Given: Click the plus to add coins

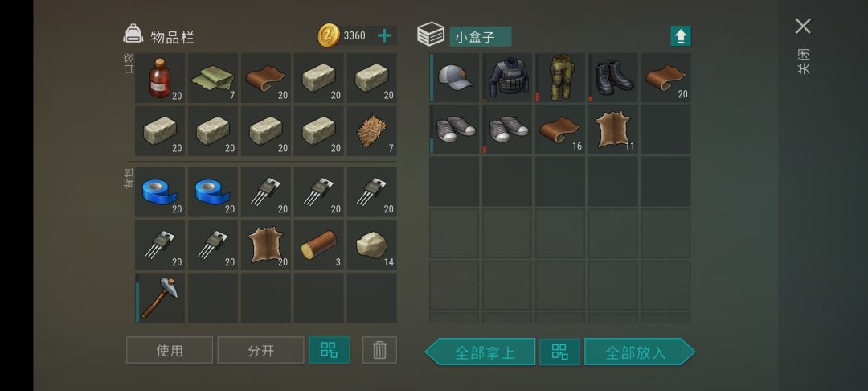Looking at the screenshot, I should [x=384, y=36].
